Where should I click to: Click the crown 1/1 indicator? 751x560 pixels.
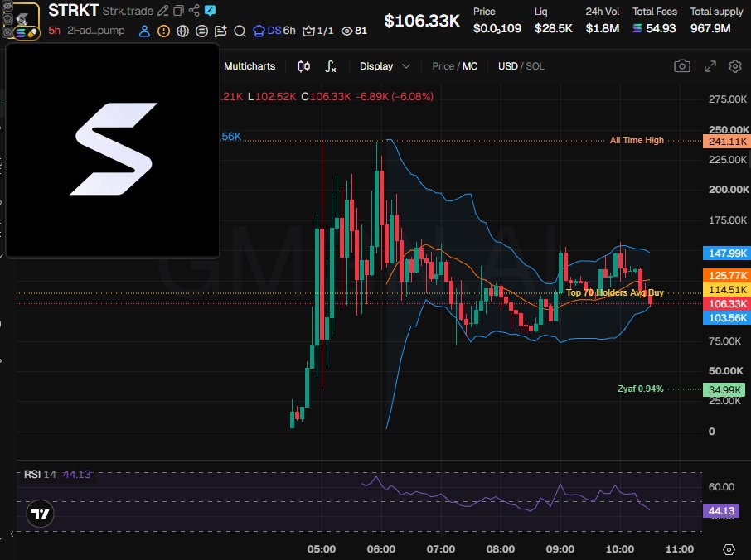pos(318,31)
